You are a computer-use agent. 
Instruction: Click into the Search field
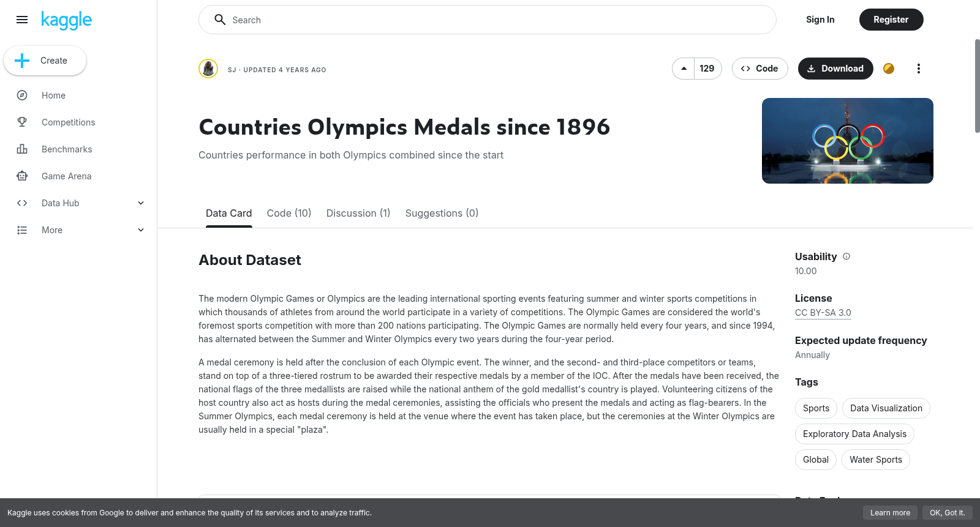488,20
